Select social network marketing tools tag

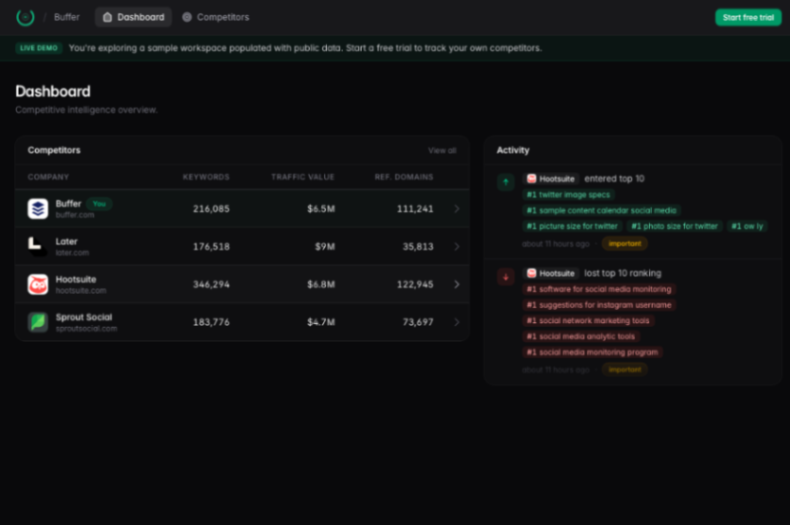[x=588, y=320]
